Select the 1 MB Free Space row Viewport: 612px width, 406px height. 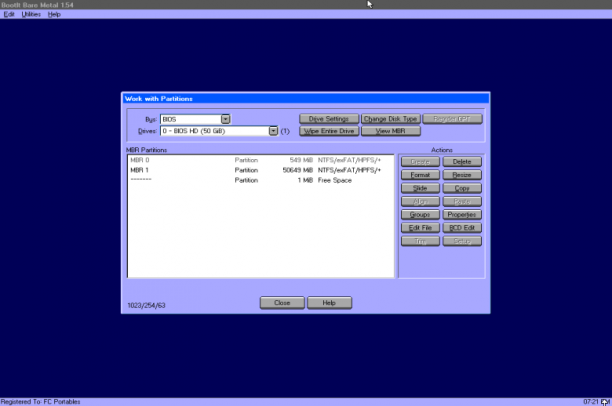pyautogui.click(x=260, y=180)
